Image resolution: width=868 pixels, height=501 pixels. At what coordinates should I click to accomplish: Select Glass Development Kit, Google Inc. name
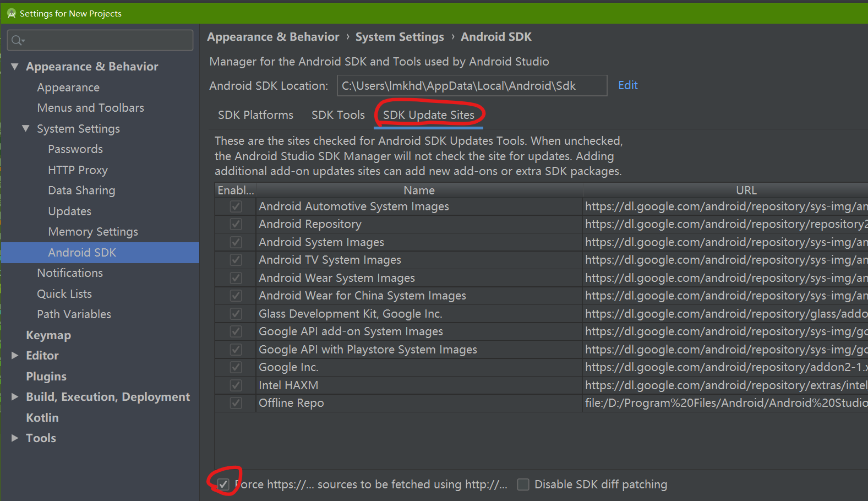[x=419, y=314]
